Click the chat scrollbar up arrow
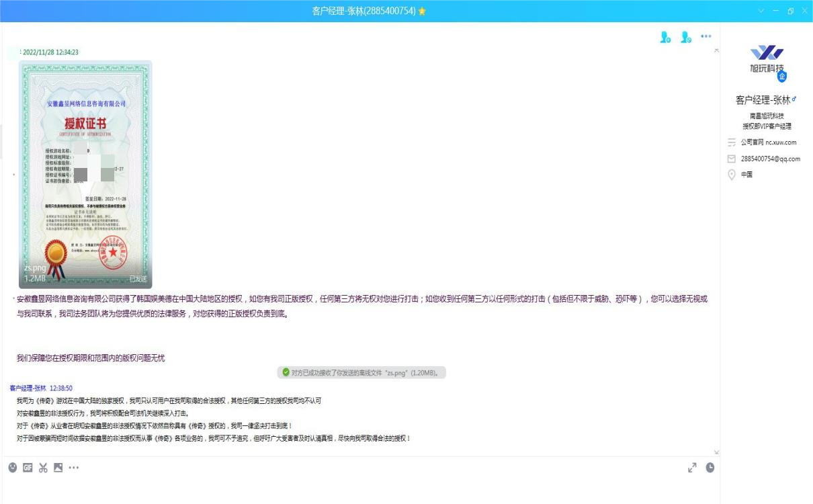813x504 pixels. pyautogui.click(x=716, y=51)
